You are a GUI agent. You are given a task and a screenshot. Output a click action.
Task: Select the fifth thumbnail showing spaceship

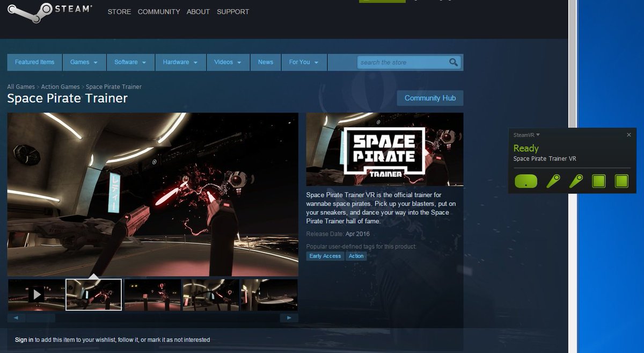click(x=269, y=294)
